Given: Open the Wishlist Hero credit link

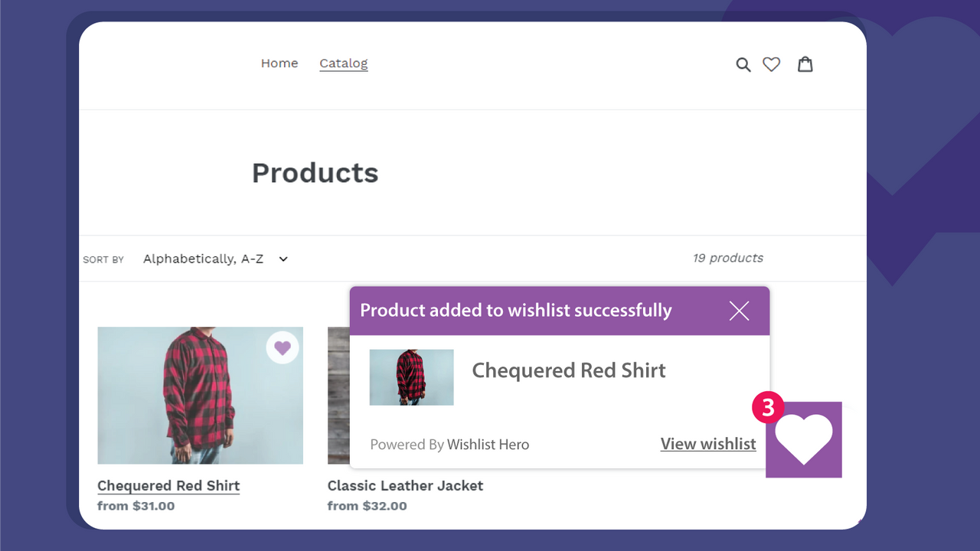Looking at the screenshot, I should (488, 445).
